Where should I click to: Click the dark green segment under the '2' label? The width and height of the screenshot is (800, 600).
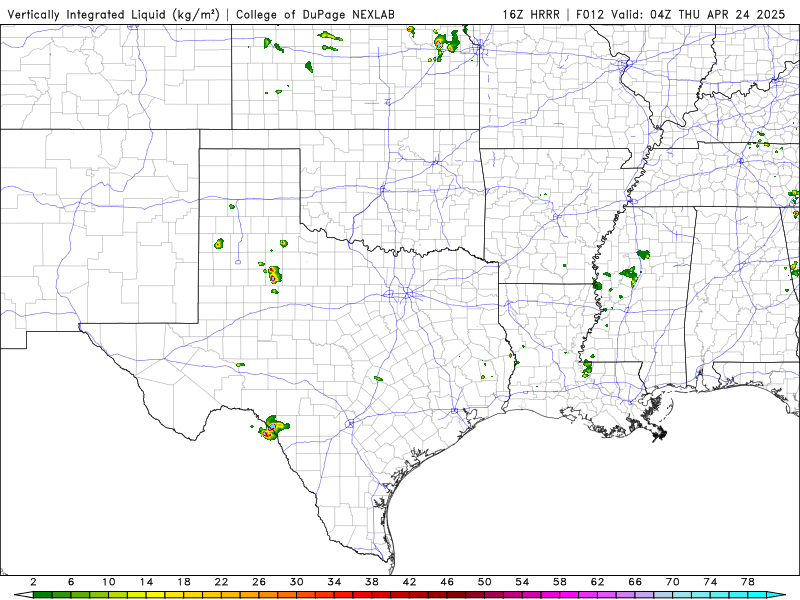point(42,595)
